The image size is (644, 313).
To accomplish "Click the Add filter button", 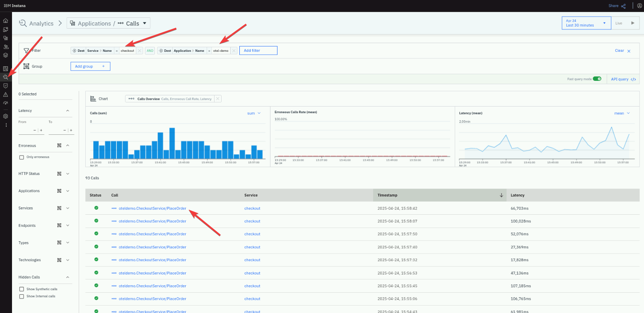I will tap(258, 51).
